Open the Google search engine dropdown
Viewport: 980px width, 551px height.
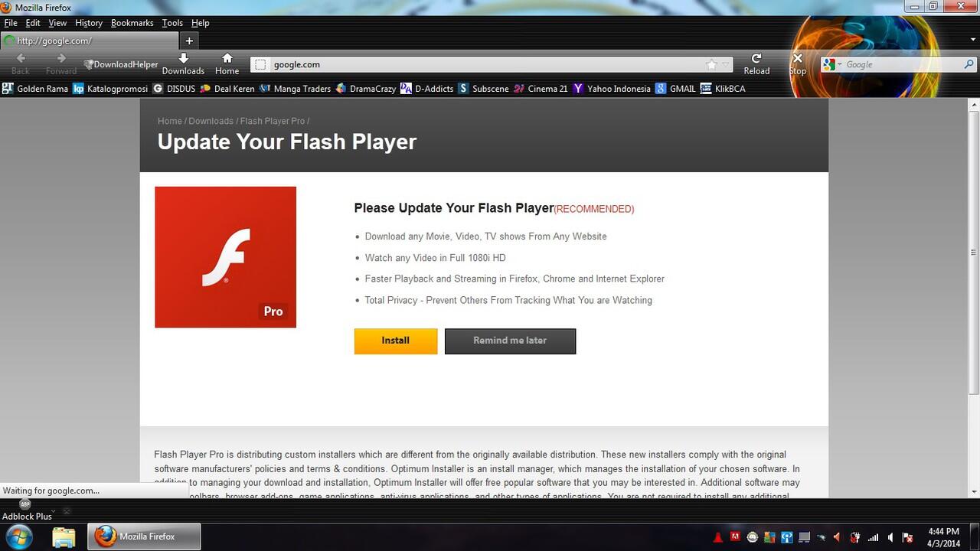coord(831,64)
